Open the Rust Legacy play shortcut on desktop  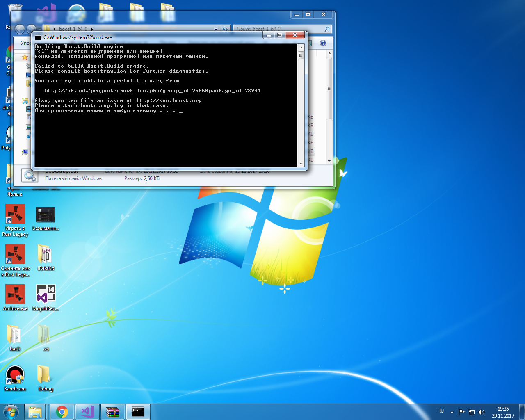click(x=15, y=220)
